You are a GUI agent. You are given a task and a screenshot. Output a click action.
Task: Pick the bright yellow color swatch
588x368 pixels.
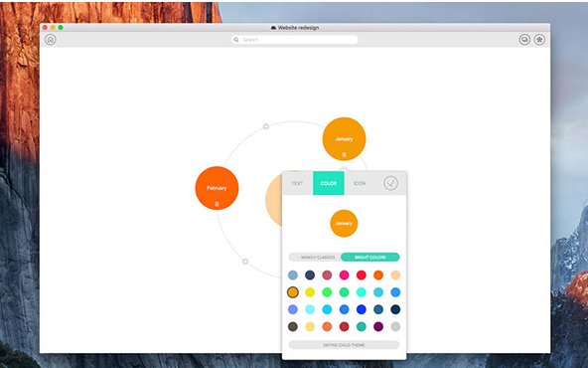pos(310,292)
